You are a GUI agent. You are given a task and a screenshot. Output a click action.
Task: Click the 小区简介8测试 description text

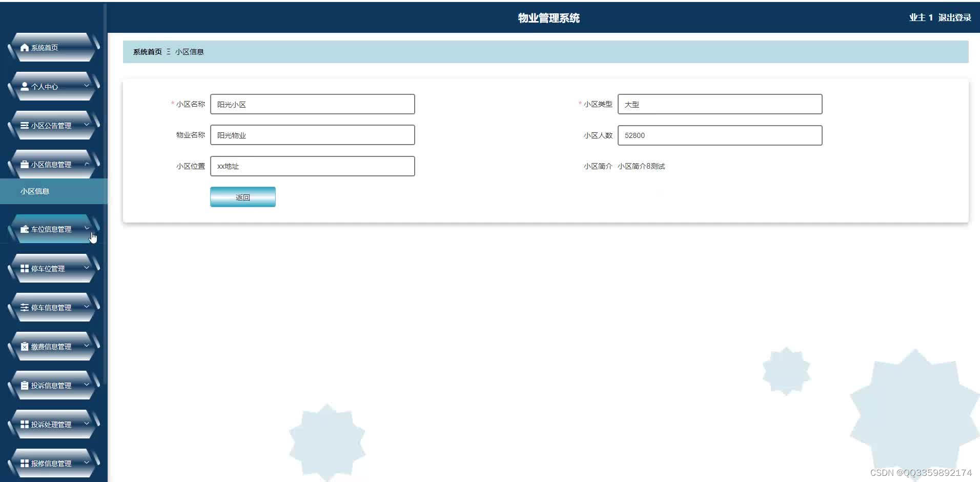[641, 166]
